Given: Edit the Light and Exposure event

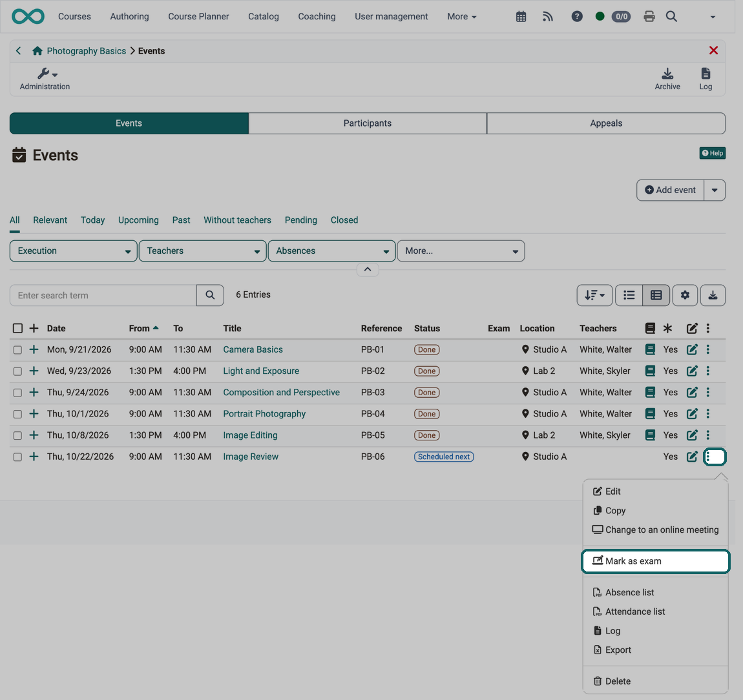Looking at the screenshot, I should 692,371.
